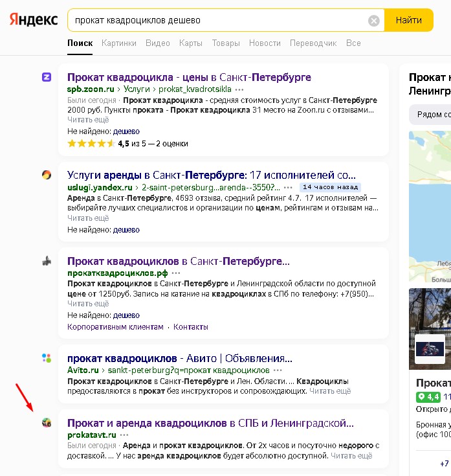Click the '14 часов назад' badge

[330, 187]
